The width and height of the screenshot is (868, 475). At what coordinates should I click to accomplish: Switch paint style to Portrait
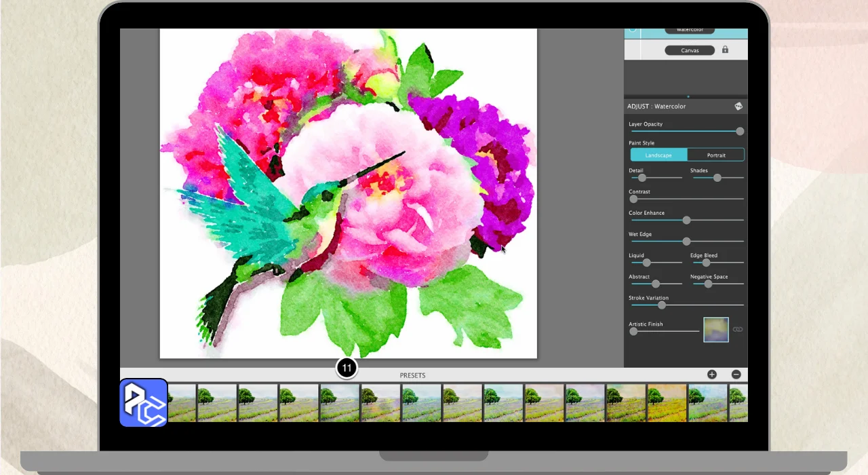click(x=716, y=155)
